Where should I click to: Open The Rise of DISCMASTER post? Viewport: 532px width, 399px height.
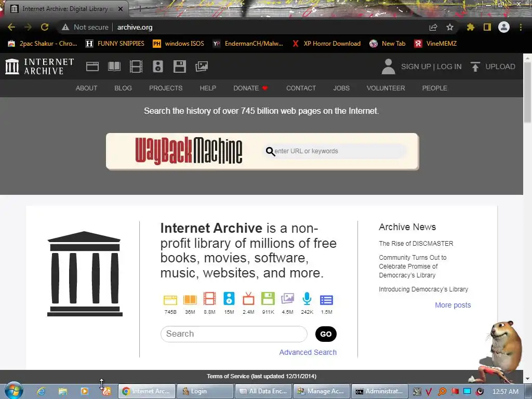tap(416, 244)
